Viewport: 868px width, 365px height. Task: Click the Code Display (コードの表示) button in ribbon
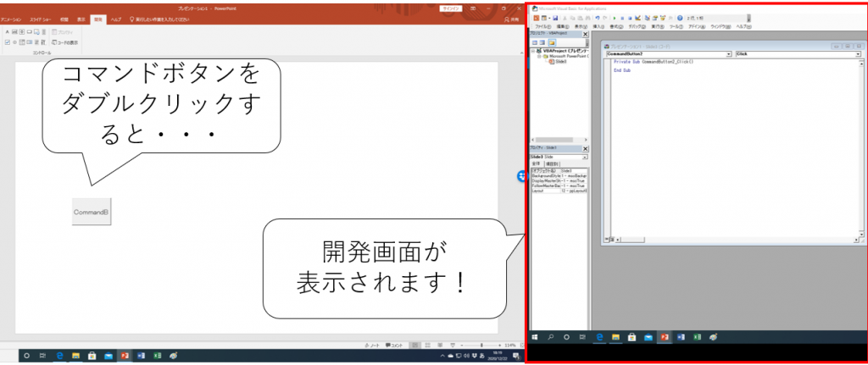click(64, 42)
